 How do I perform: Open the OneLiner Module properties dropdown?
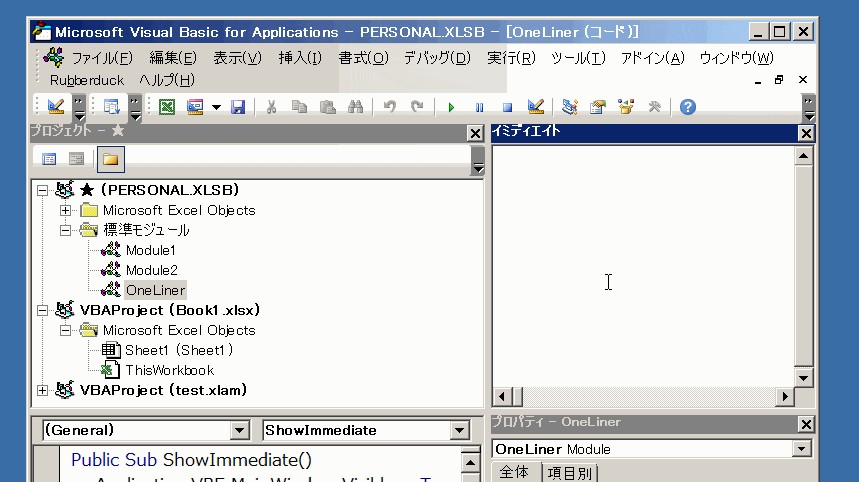(801, 449)
